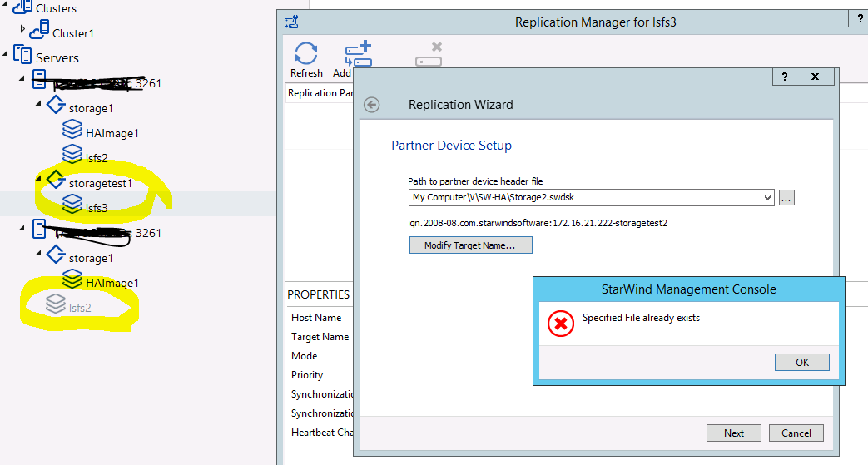Click the Replication Manager title bar icon
Viewport: 868px width, 465px height.
(291, 22)
